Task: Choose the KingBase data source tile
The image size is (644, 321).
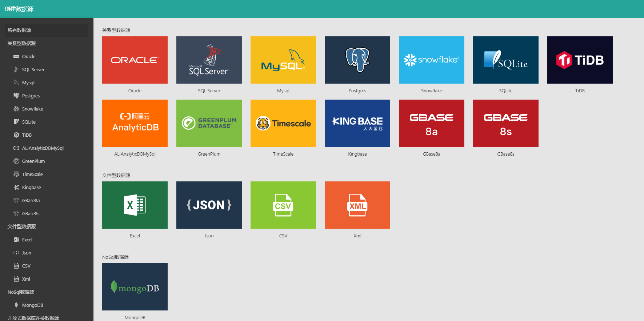Action: (x=357, y=123)
